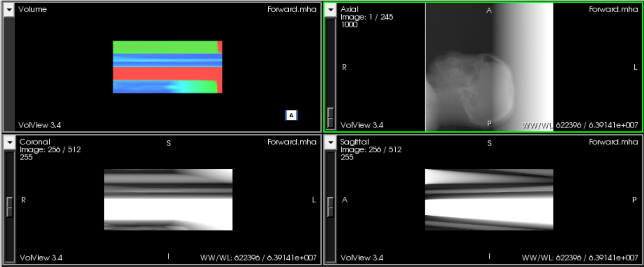Click the axial X-ray slice image

click(489, 67)
